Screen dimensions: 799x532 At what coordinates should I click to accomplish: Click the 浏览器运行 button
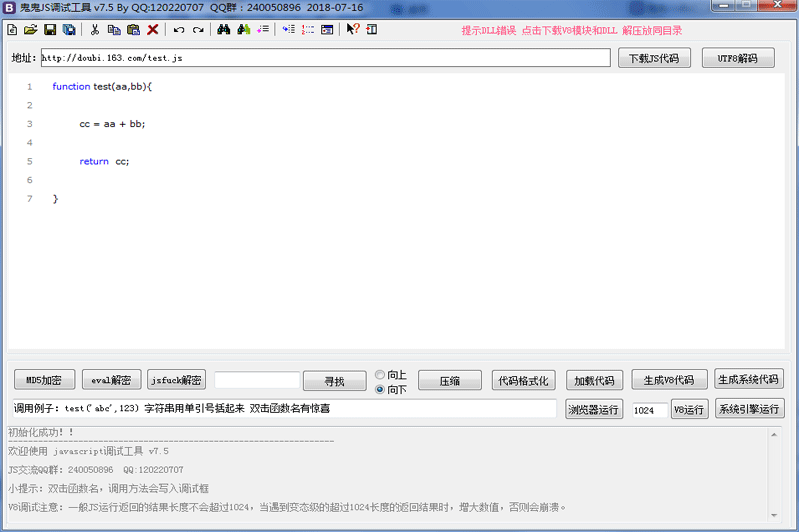point(594,409)
